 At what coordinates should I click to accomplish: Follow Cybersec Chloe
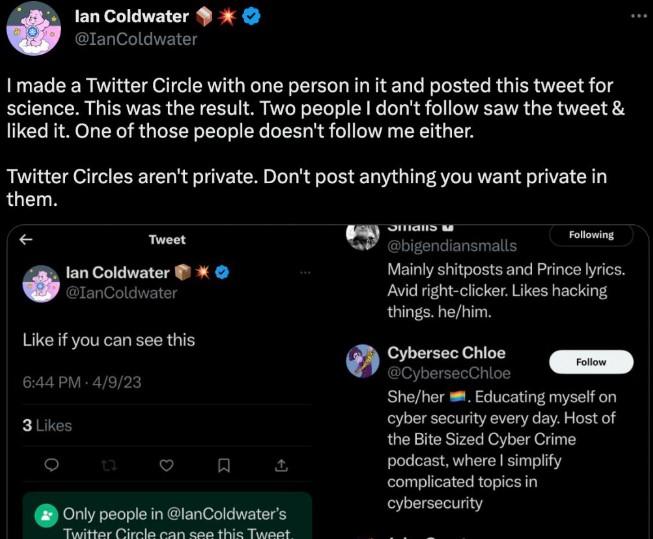click(591, 362)
